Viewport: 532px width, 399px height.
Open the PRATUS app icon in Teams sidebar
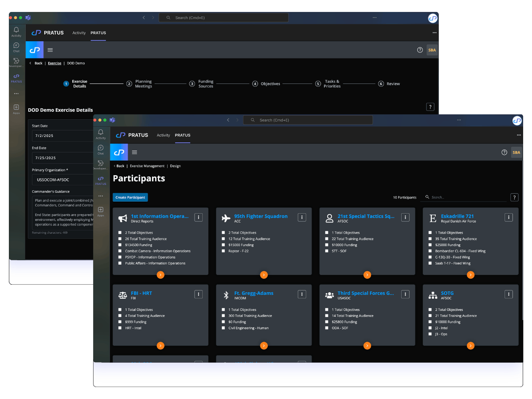tap(101, 180)
